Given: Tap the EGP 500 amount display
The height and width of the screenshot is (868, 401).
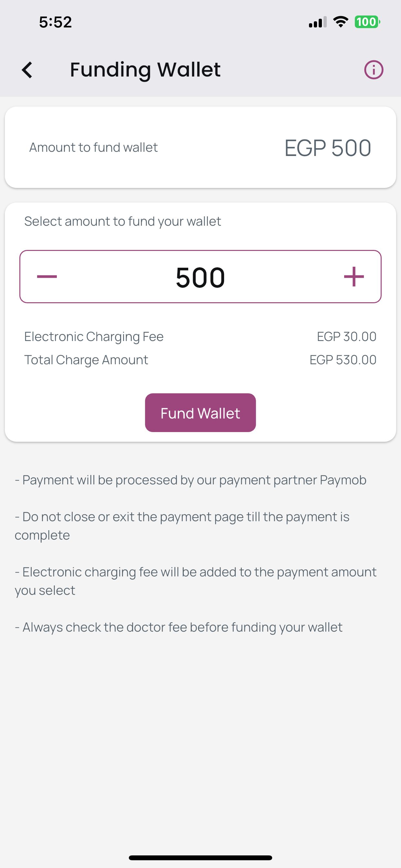Looking at the screenshot, I should tap(327, 148).
